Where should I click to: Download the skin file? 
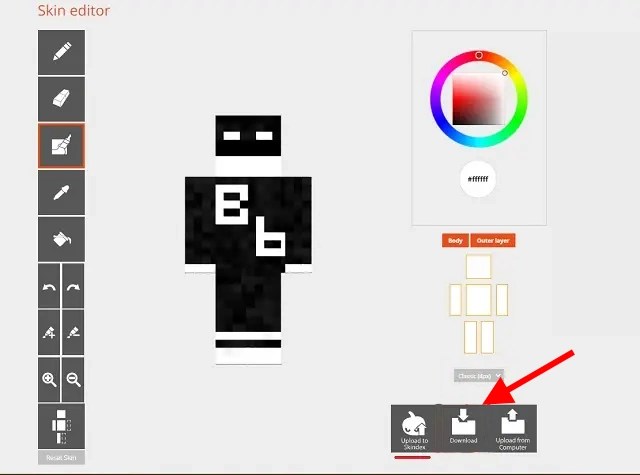[463, 428]
